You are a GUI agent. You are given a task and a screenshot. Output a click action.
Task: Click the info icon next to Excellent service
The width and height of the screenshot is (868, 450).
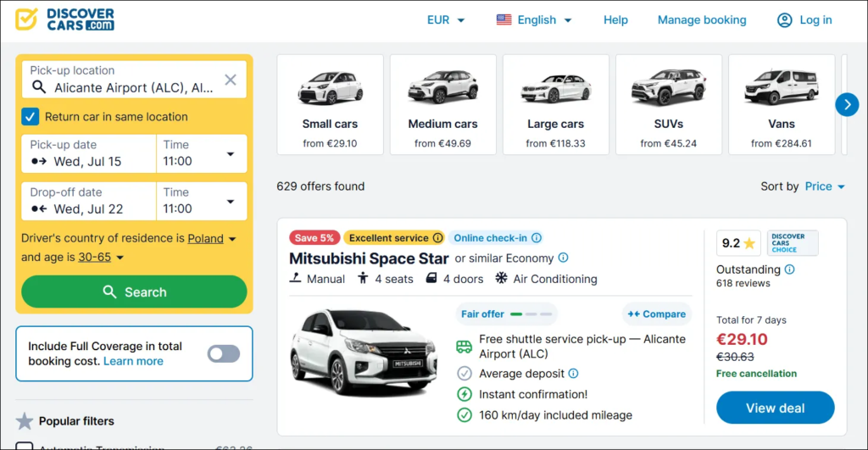click(x=438, y=238)
